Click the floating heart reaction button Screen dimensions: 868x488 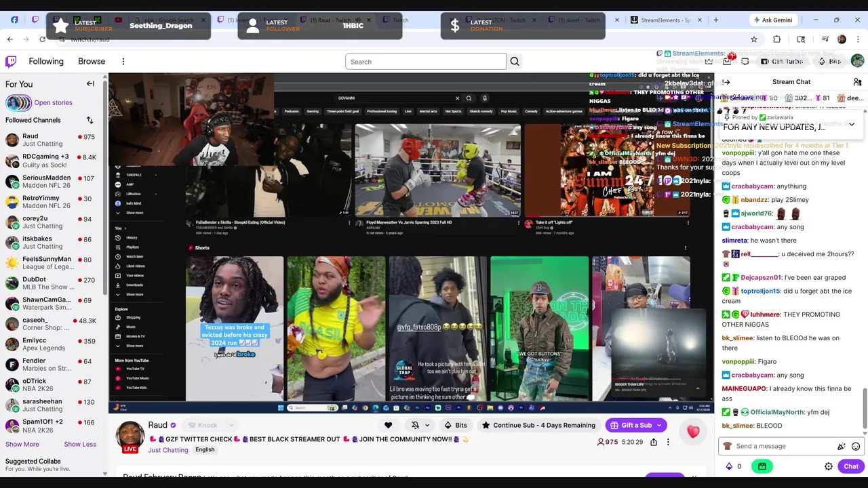pyautogui.click(x=693, y=432)
